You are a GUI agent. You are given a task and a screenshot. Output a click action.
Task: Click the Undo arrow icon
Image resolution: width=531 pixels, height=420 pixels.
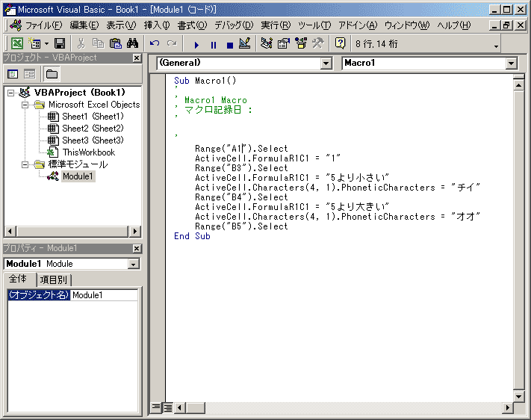[x=155, y=43]
